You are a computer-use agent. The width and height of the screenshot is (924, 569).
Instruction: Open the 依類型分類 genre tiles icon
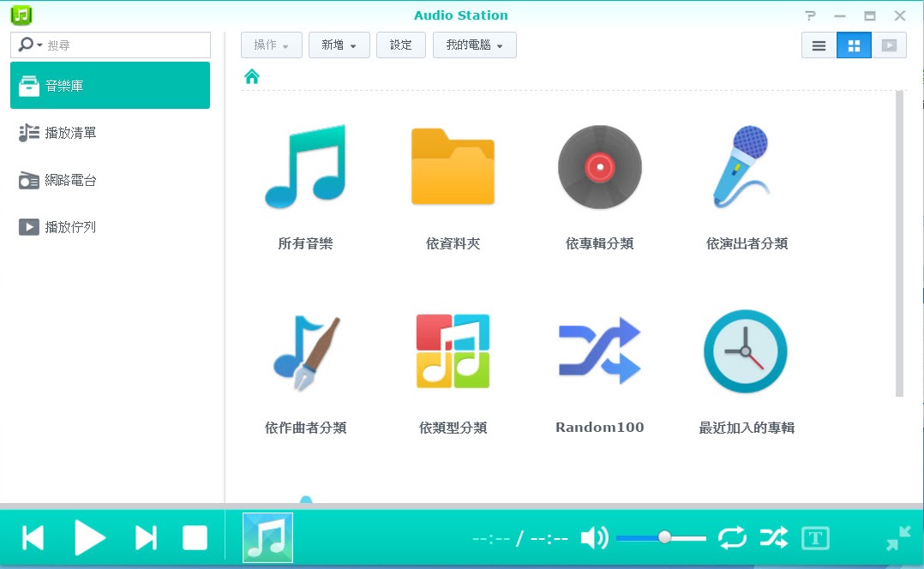[453, 351]
